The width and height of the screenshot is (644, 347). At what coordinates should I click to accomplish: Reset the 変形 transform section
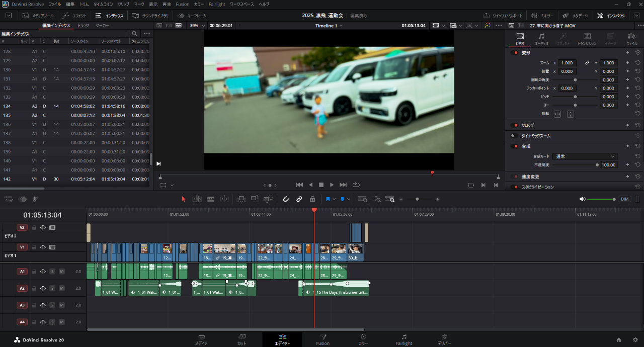(x=637, y=53)
